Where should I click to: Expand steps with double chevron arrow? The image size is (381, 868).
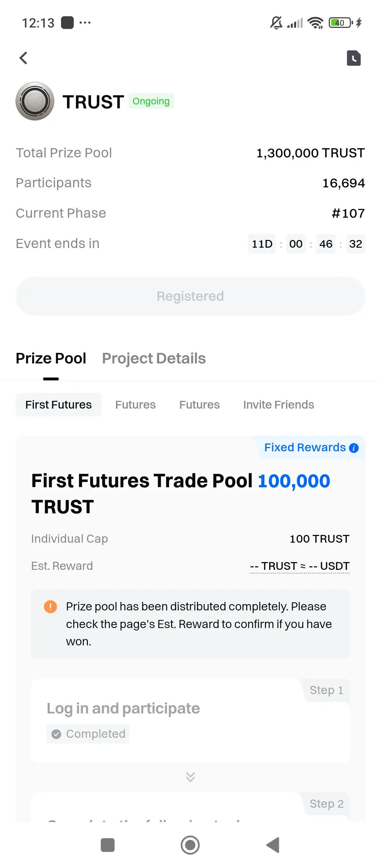click(x=190, y=777)
